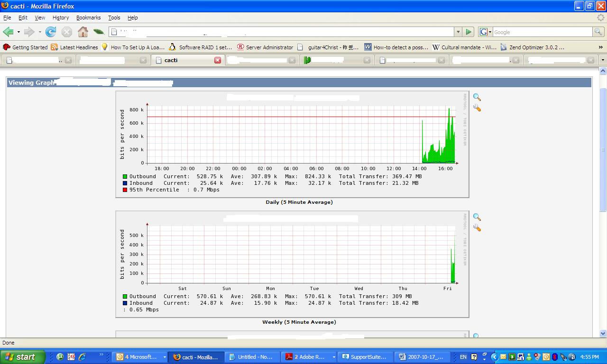Screen dimensions: 607x364
Task: Click into the Google search box
Action: pos(543,32)
